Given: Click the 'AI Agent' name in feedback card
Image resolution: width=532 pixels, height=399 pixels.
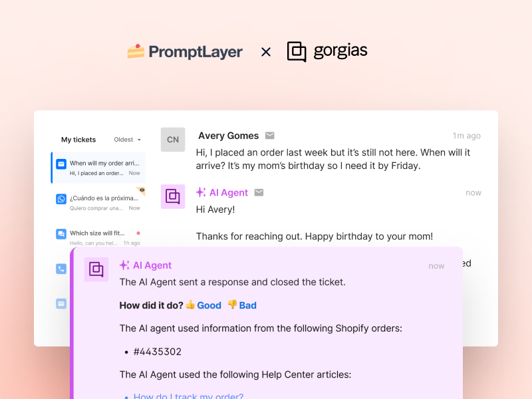Looking at the screenshot, I should click(152, 265).
